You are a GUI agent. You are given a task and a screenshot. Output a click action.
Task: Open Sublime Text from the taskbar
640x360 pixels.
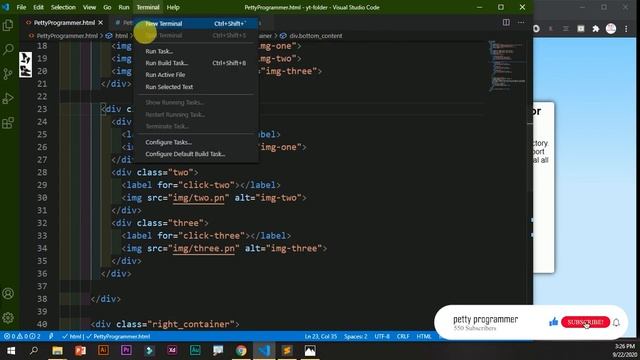click(287, 351)
